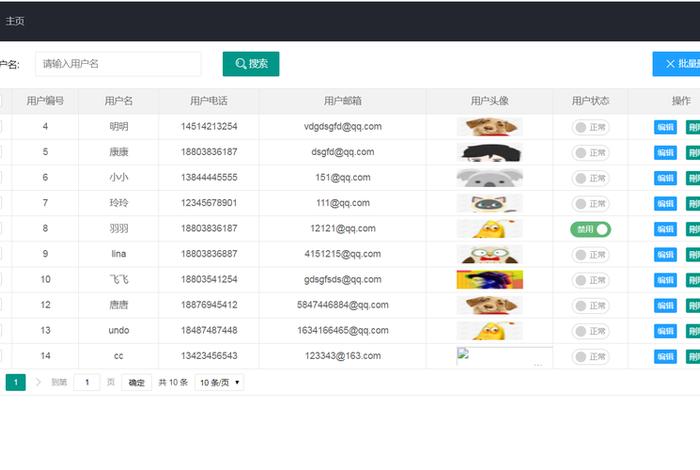Click email 1634166465@qq.com

(343, 330)
